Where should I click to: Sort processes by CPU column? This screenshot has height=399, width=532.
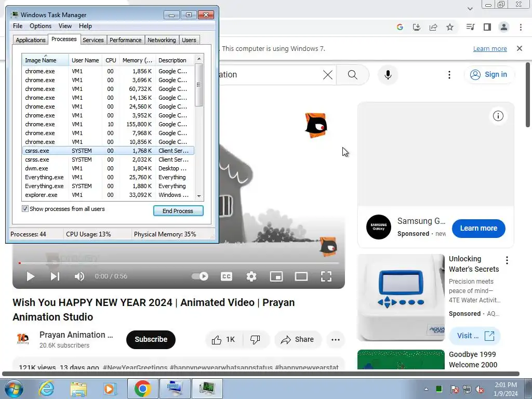[111, 60]
